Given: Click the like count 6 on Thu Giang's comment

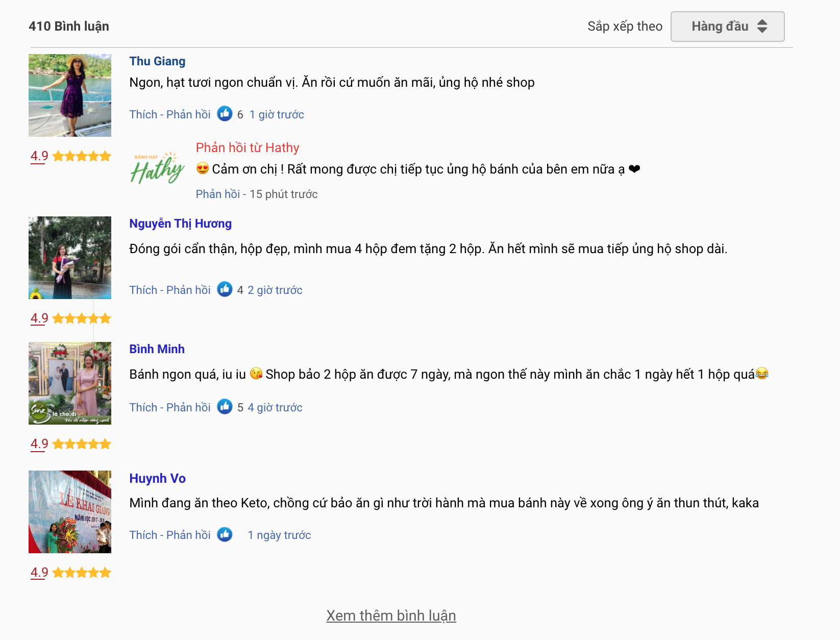Looking at the screenshot, I should 240,114.
